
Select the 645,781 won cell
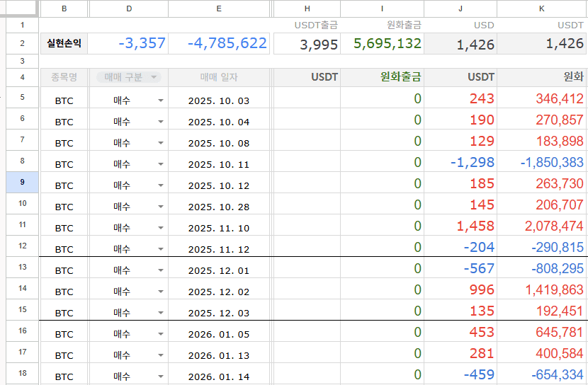coord(542,331)
